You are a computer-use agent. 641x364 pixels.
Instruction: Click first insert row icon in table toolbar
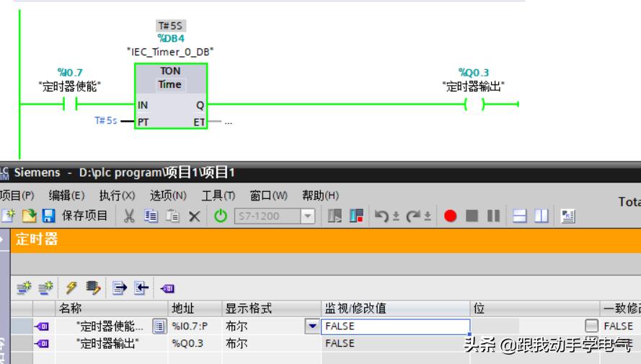coord(24,288)
